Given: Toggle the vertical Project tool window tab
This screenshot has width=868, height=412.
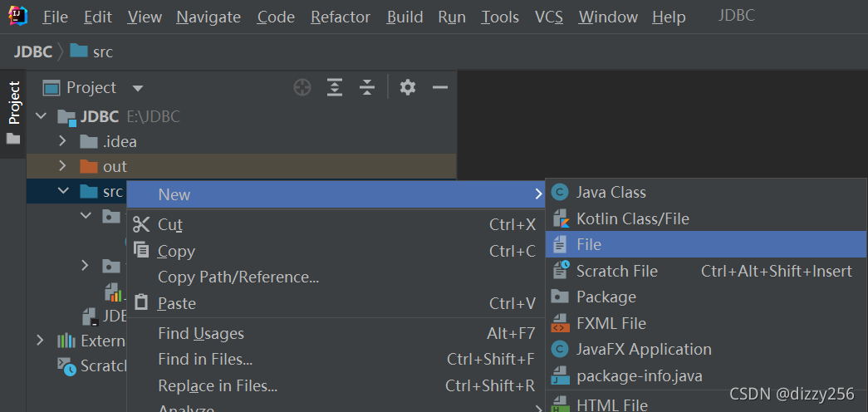Looking at the screenshot, I should pyautogui.click(x=13, y=114).
